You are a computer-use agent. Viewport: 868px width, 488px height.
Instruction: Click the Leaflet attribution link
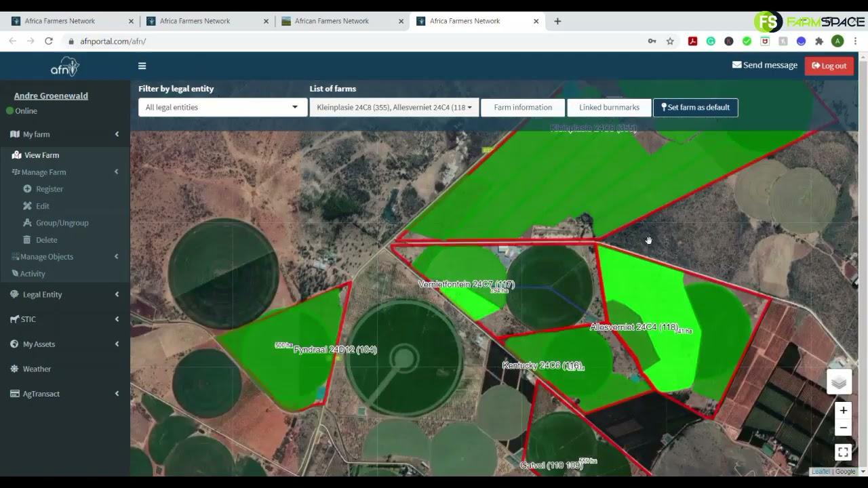[821, 471]
